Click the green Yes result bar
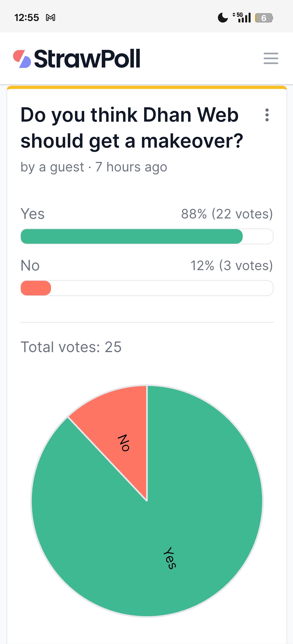Screen dimensions: 293x644 pyautogui.click(x=132, y=236)
